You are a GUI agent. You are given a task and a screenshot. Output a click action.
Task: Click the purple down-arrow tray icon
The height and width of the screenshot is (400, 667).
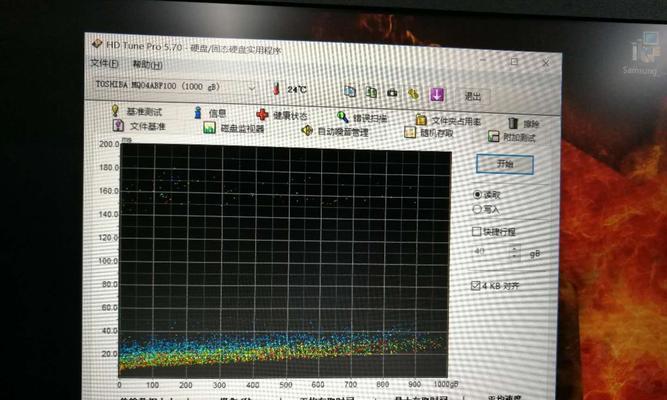(437, 94)
